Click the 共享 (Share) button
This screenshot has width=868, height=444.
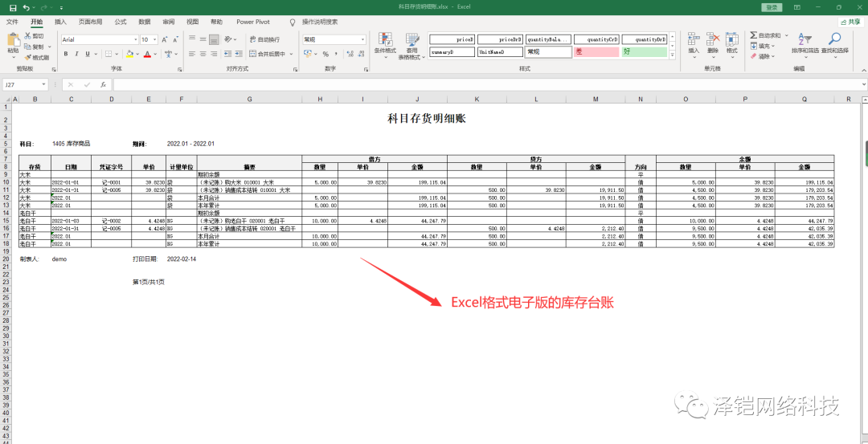(849, 22)
